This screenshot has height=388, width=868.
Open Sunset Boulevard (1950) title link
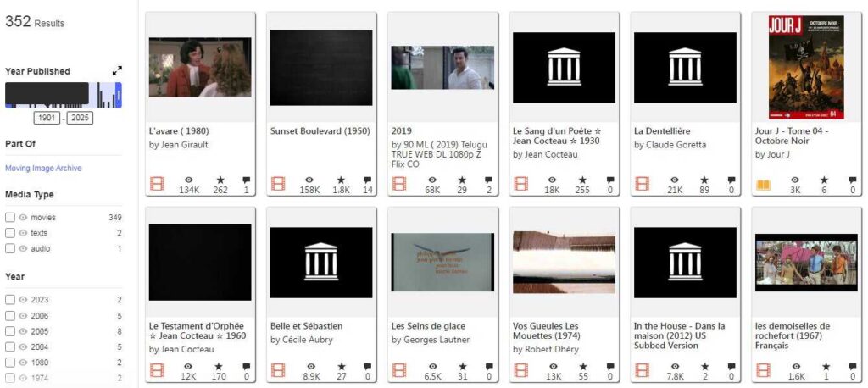pos(320,131)
